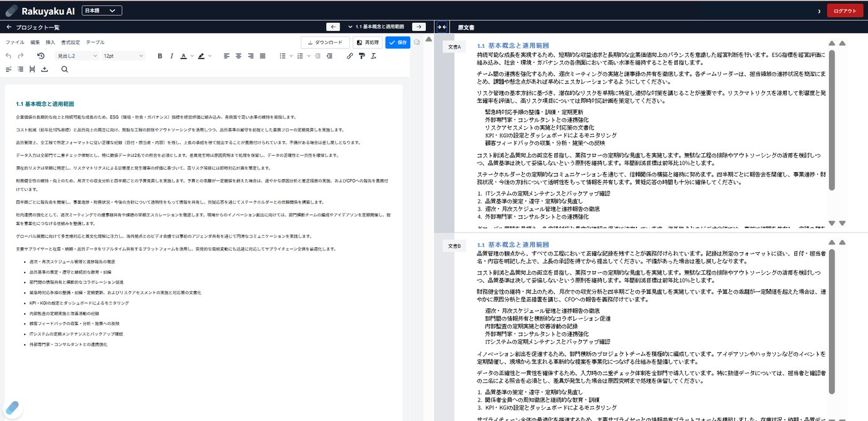
Task: Open the 見出し2 style dropdown
Action: tap(77, 56)
